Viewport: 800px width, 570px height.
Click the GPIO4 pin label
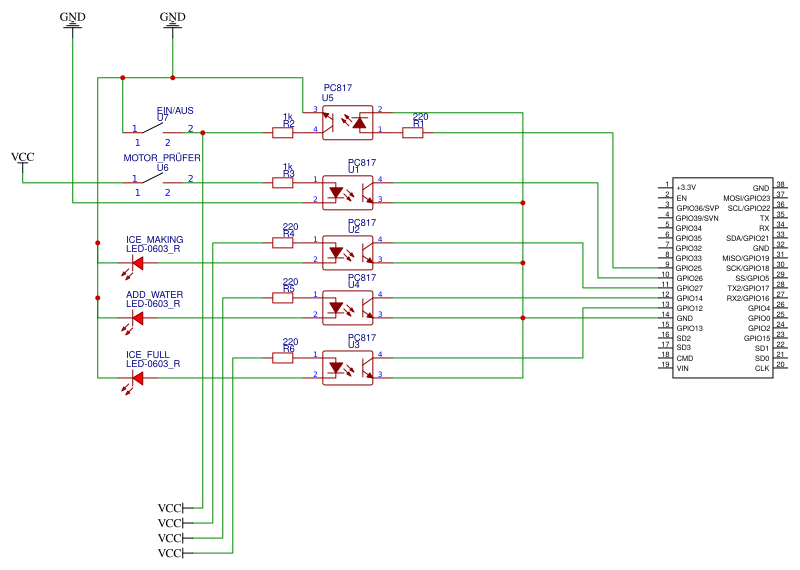(759, 308)
